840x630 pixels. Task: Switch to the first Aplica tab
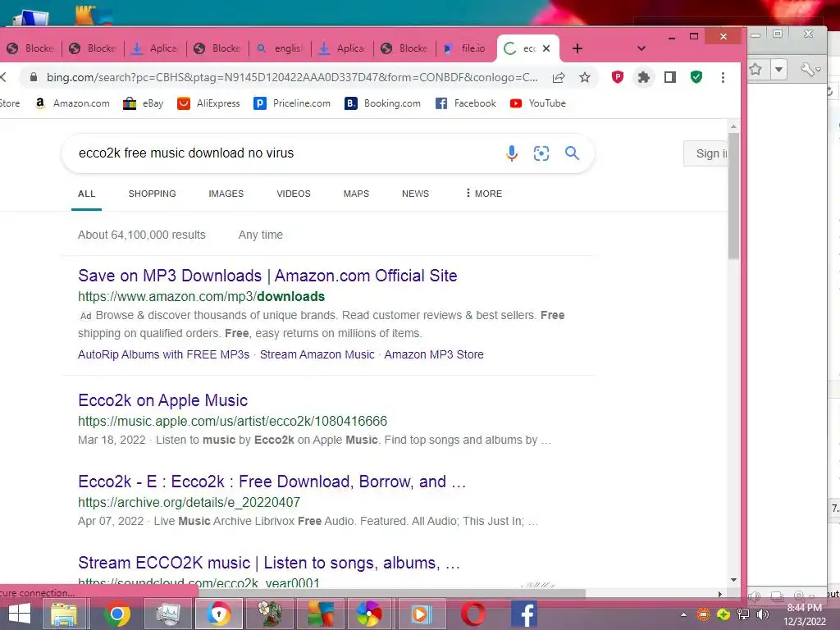pos(155,48)
